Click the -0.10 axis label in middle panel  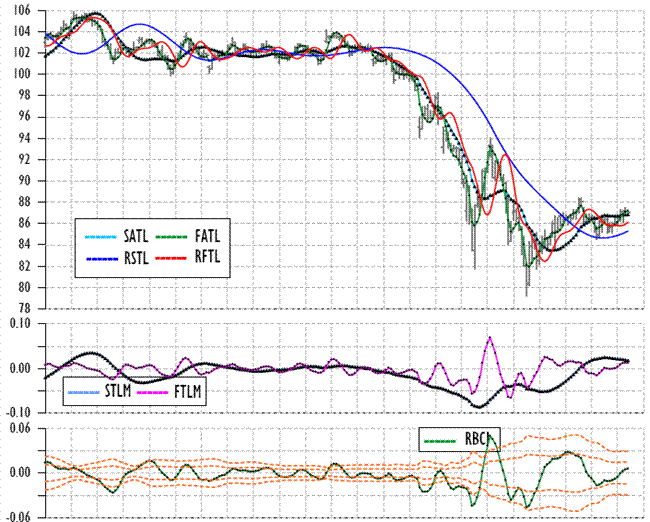pyautogui.click(x=18, y=413)
